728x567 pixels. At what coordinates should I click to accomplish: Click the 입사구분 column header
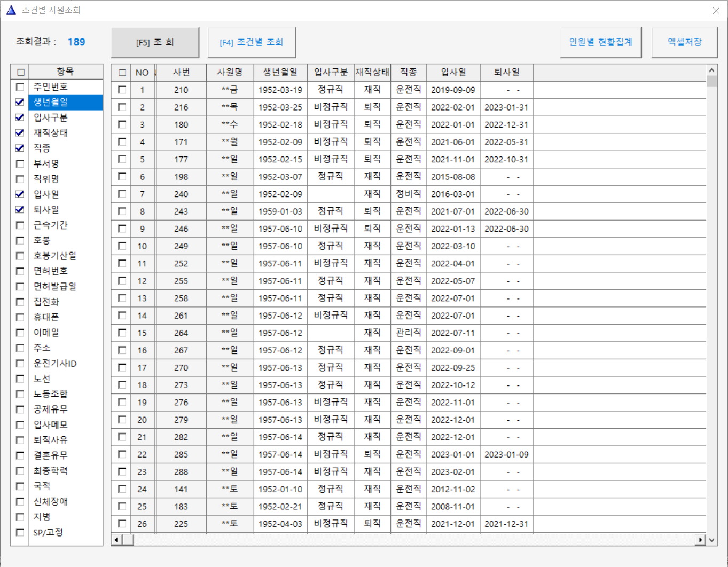(331, 73)
